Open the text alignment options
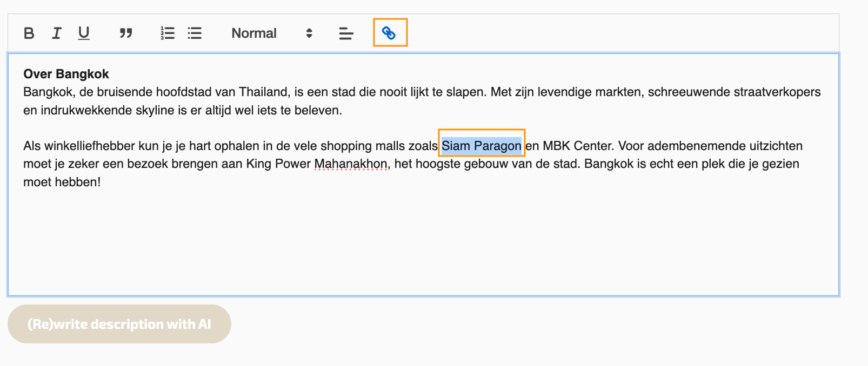 (x=346, y=33)
